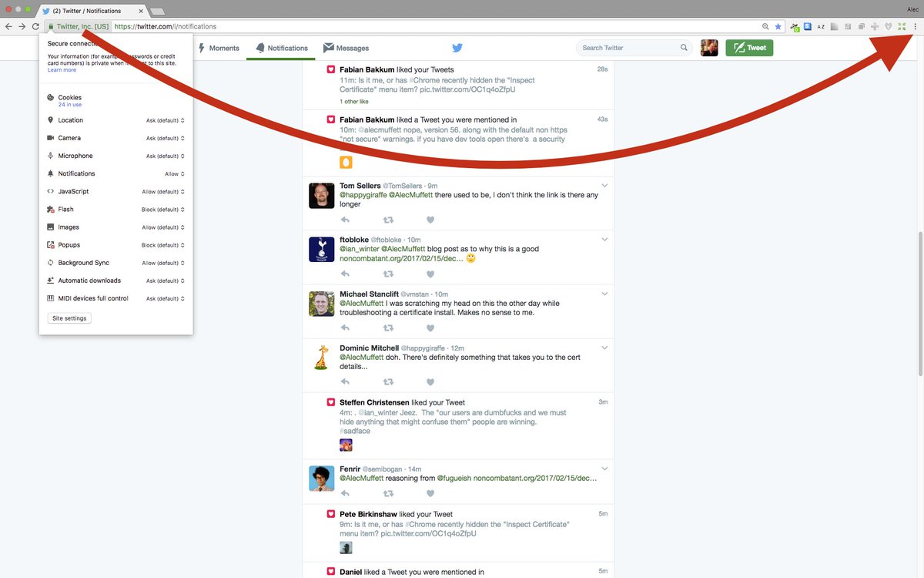
Task: Click the zoom magnifier icon in address bar
Action: (765, 26)
